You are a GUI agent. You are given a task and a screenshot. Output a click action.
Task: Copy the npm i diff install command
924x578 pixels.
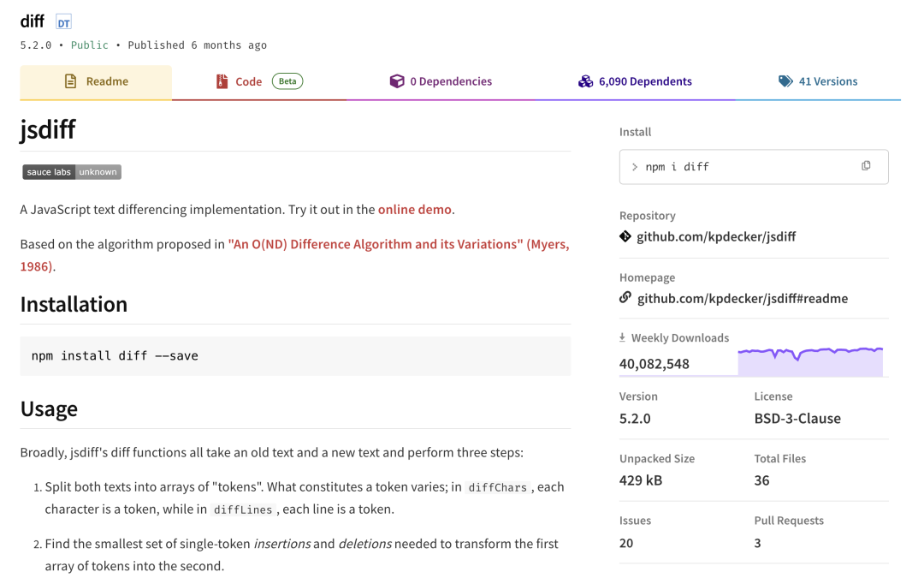pos(866,166)
